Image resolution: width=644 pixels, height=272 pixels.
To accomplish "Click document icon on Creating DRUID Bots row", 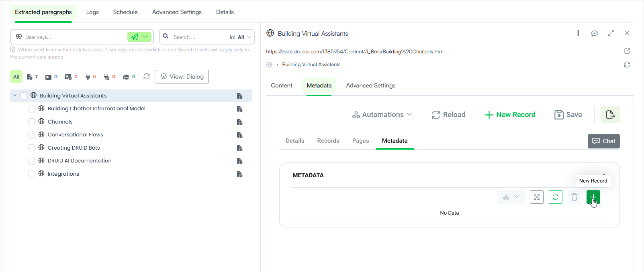I will tap(239, 148).
